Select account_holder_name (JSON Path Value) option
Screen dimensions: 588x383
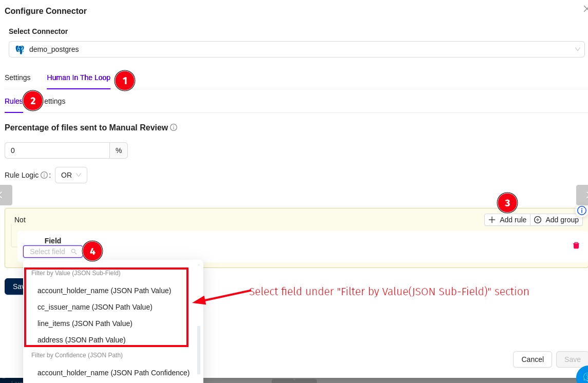point(104,291)
